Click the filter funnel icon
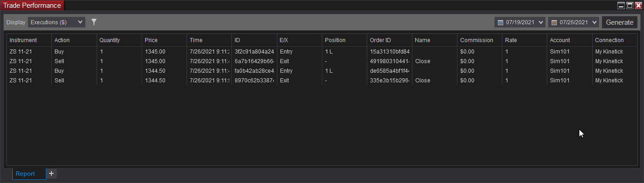This screenshot has height=183, width=644. [x=94, y=22]
